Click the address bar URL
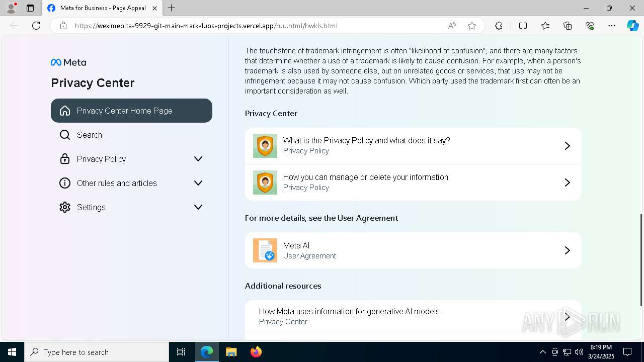Viewport: 644px width, 362px height. (x=206, y=26)
